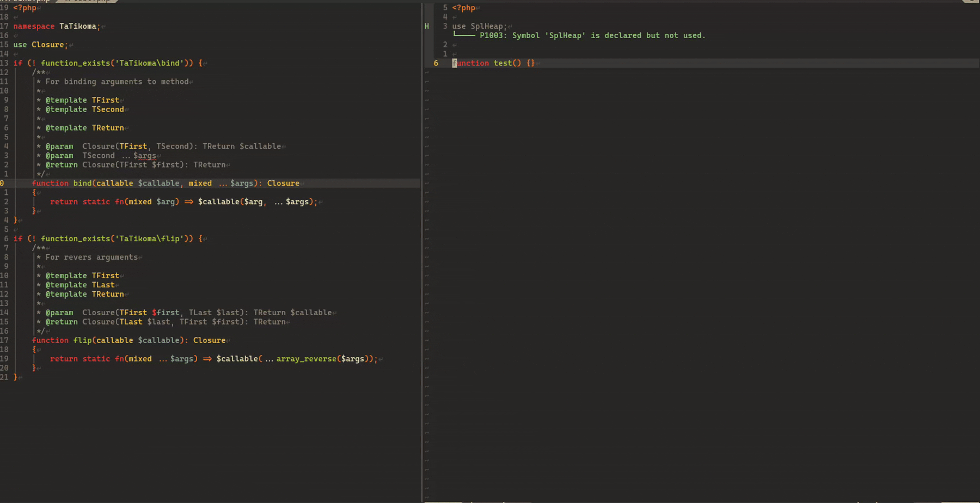Image resolution: width=980 pixels, height=503 pixels.
Task: Click '@return Closure(TLast $last, TFirst $first)' line
Action: click(166, 322)
